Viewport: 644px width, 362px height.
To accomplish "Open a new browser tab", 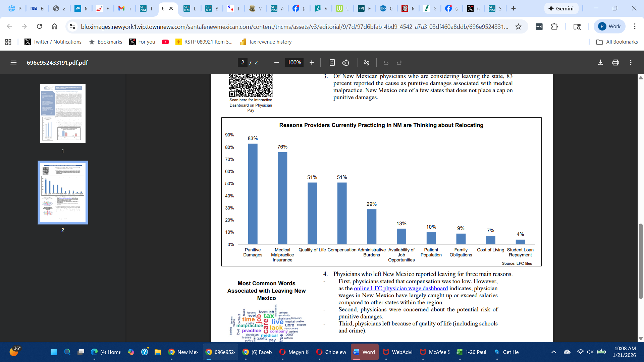I will 514,8.
